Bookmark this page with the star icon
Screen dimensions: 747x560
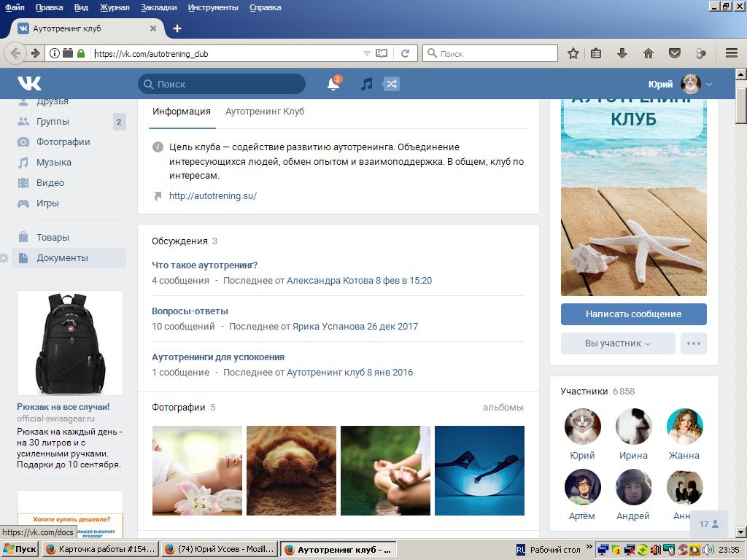pos(573,53)
